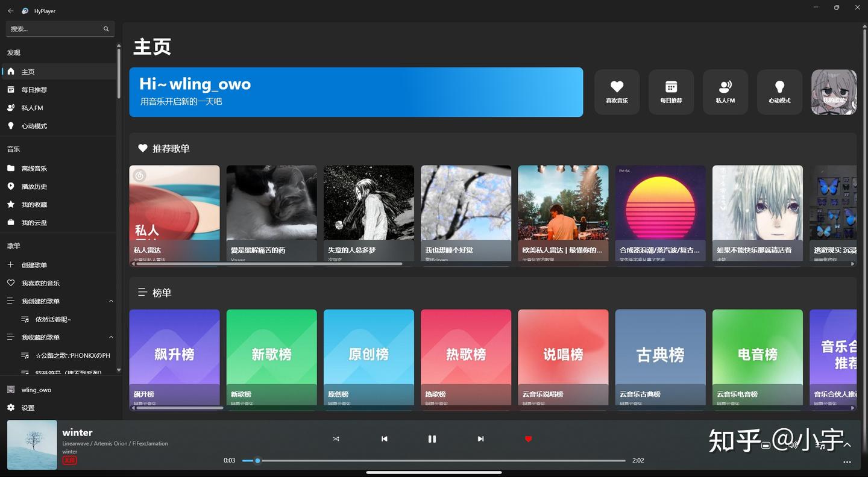Click the 喜欢音乐 heart shortcut card

point(617,92)
